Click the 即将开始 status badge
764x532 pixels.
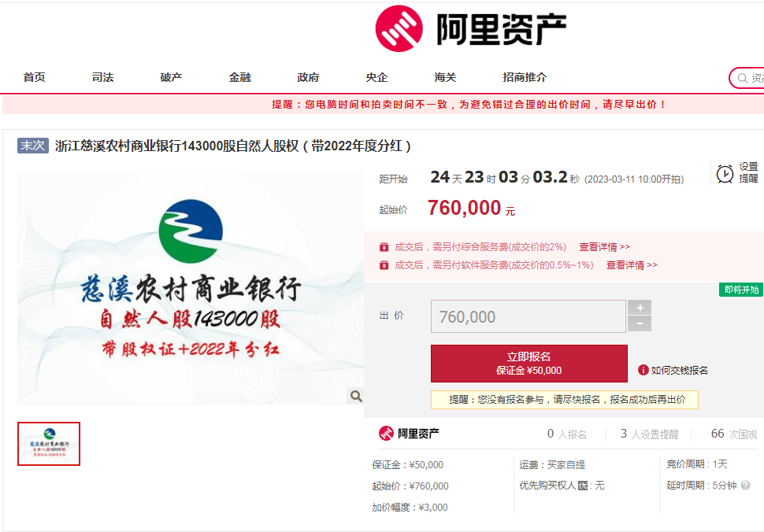pos(741,290)
